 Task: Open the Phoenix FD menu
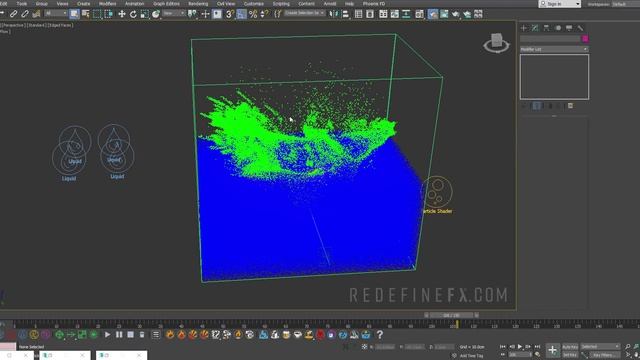pyautogui.click(x=374, y=4)
